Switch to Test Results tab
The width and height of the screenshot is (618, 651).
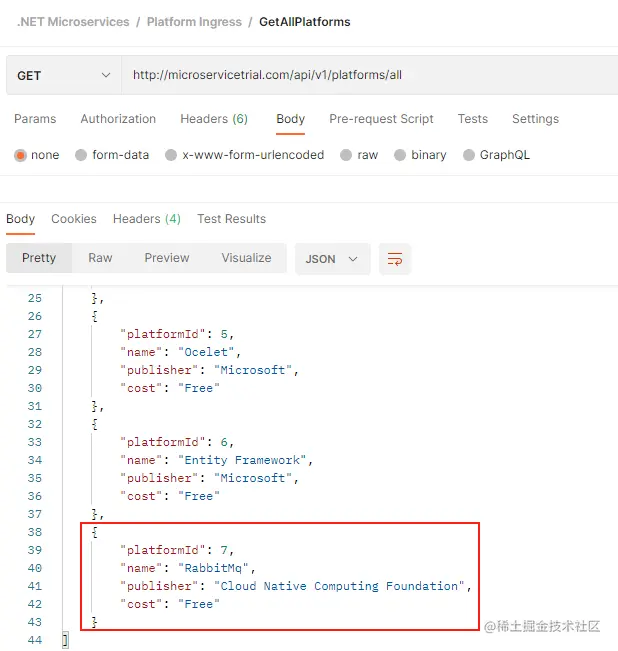coord(232,219)
